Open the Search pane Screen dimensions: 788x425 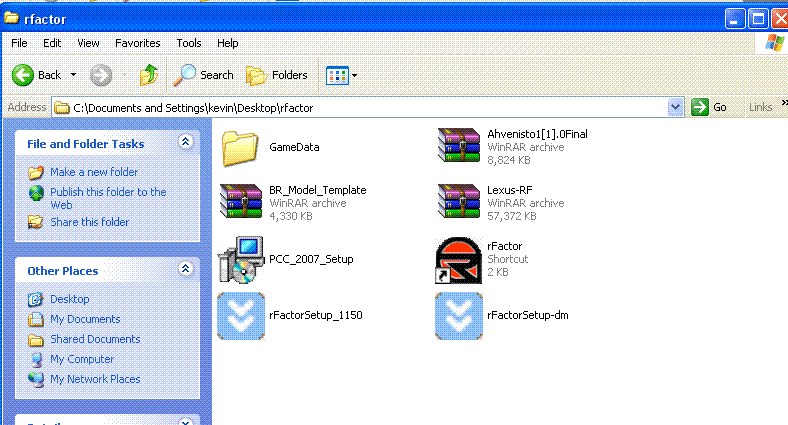coord(204,75)
